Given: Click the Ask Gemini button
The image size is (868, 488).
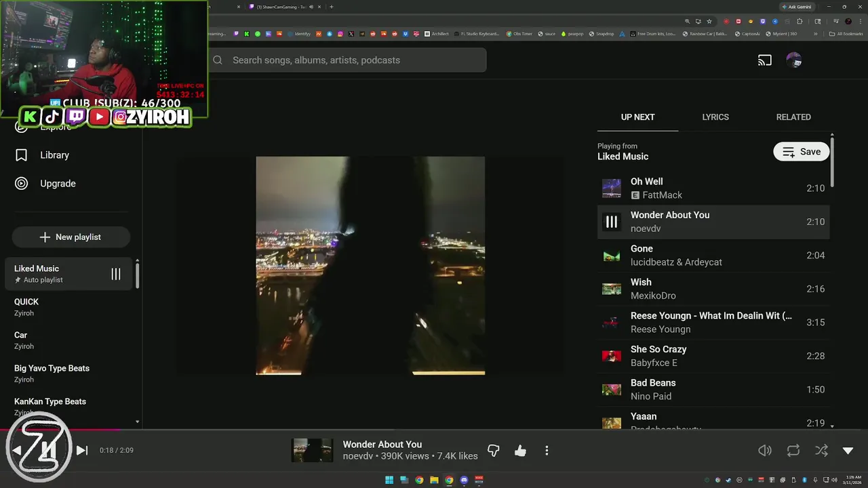Looking at the screenshot, I should click(797, 7).
